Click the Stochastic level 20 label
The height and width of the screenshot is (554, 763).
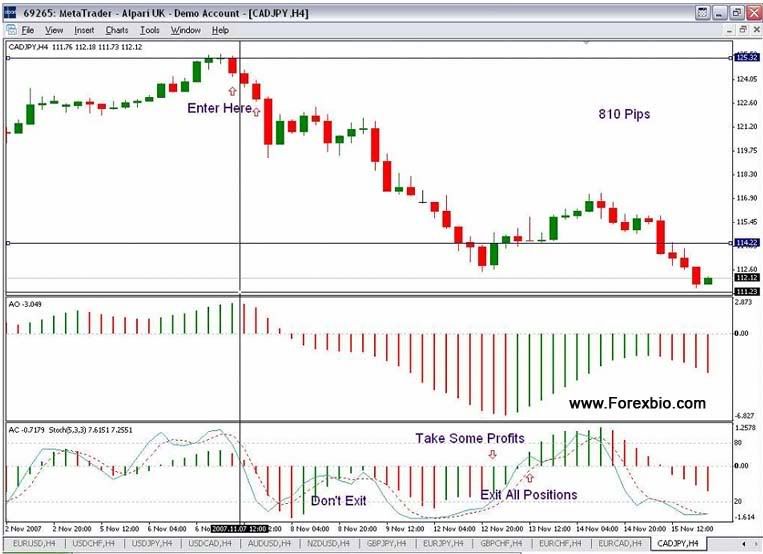tap(738, 501)
